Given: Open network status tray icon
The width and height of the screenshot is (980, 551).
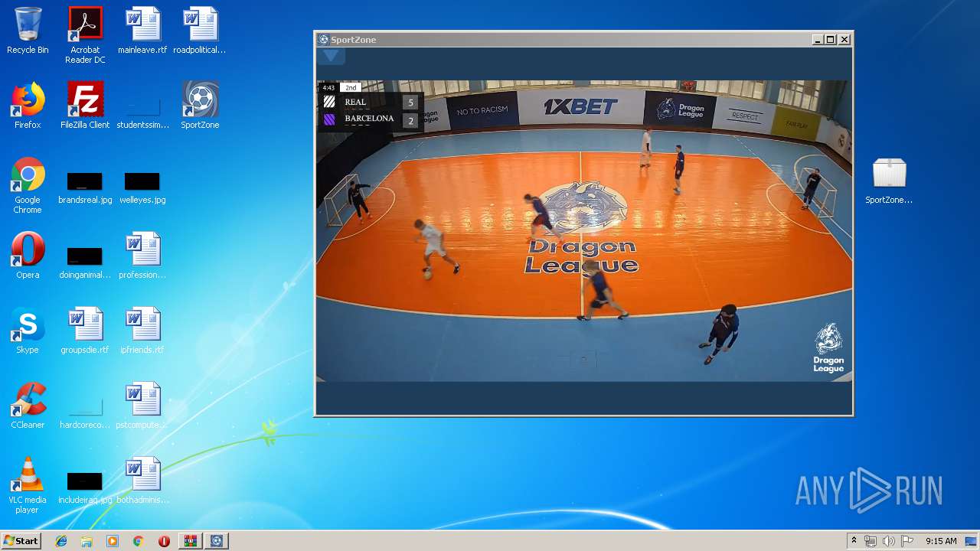Looking at the screenshot, I should 871,541.
